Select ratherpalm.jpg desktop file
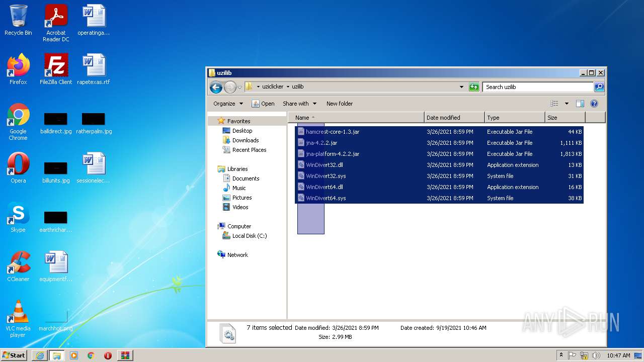The height and width of the screenshot is (362, 644). tap(94, 124)
